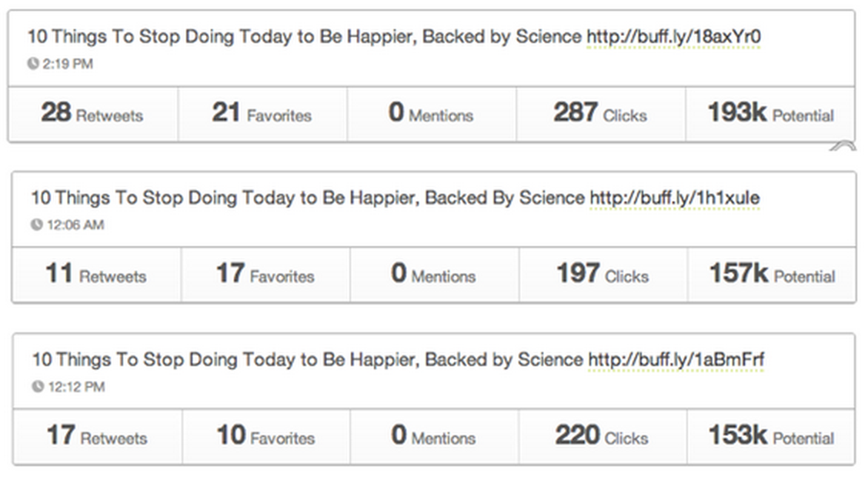
Task: Open the 153k Potential stat
Action: click(771, 436)
